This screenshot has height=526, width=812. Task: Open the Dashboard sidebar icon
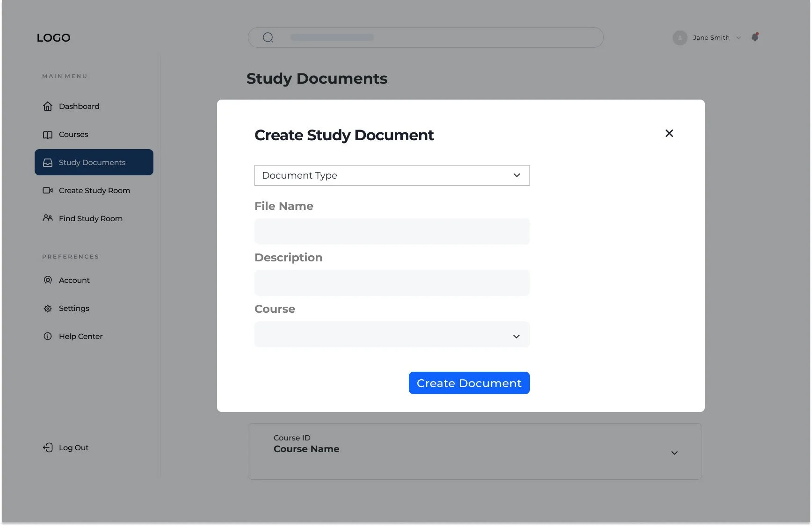[48, 106]
